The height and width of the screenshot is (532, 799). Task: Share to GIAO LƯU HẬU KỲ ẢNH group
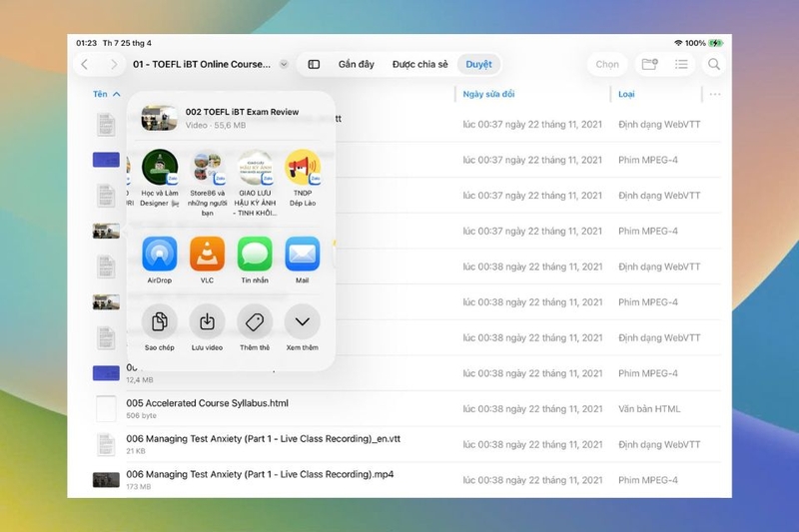pyautogui.click(x=255, y=183)
